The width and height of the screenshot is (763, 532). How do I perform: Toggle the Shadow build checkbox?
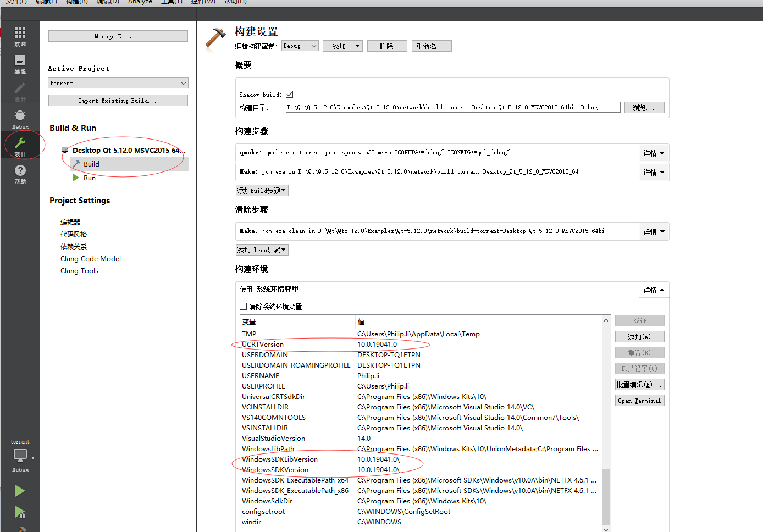289,93
